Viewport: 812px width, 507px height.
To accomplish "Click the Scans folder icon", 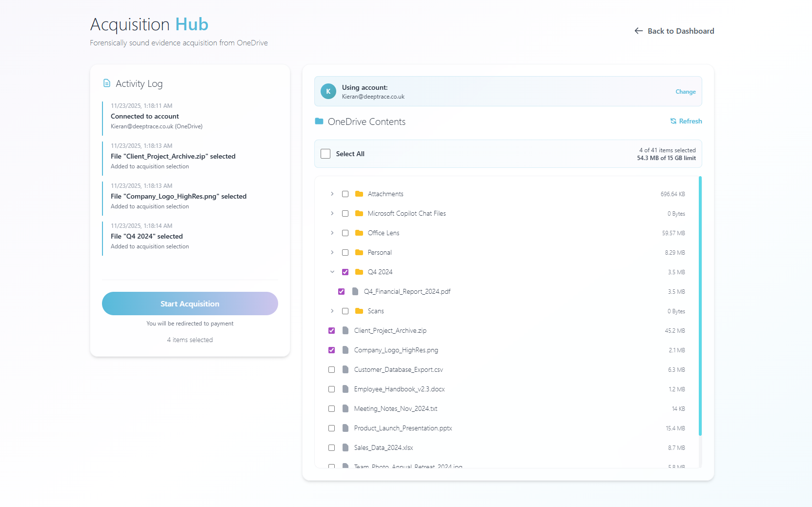I will [359, 311].
